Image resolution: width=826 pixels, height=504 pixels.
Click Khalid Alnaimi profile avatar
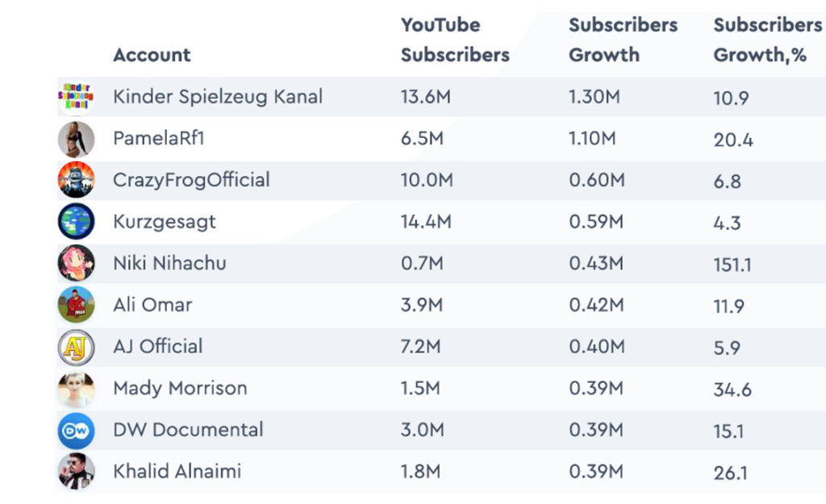77,471
